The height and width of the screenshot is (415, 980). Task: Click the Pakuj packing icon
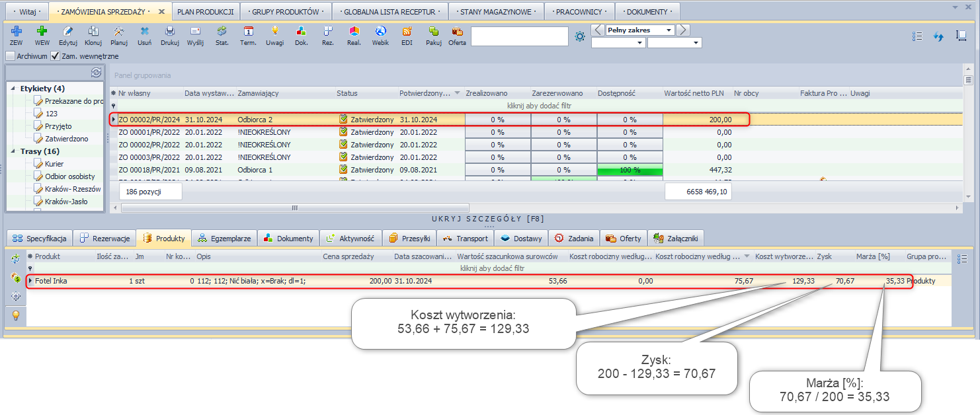pyautogui.click(x=434, y=32)
